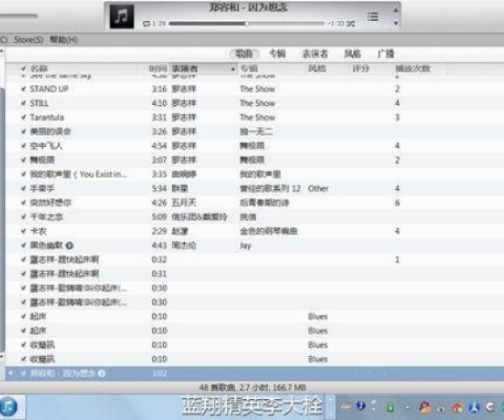Open iTunes icon in the taskbar

8,407
